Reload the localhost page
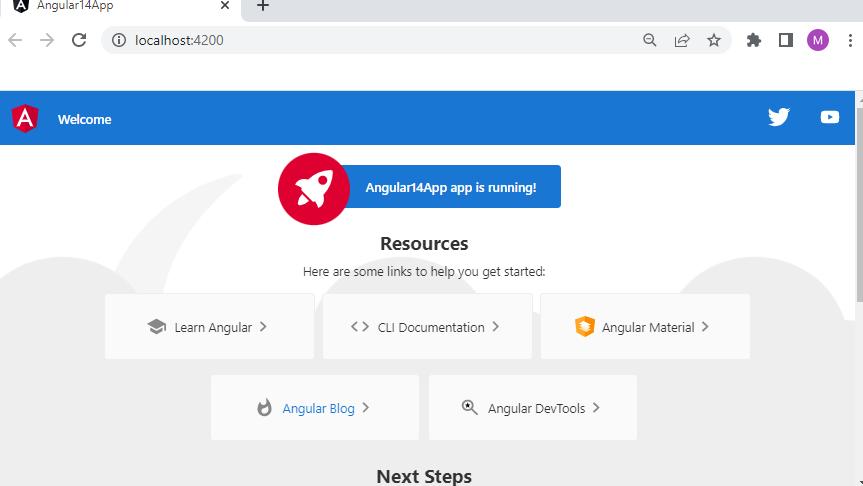 79,40
